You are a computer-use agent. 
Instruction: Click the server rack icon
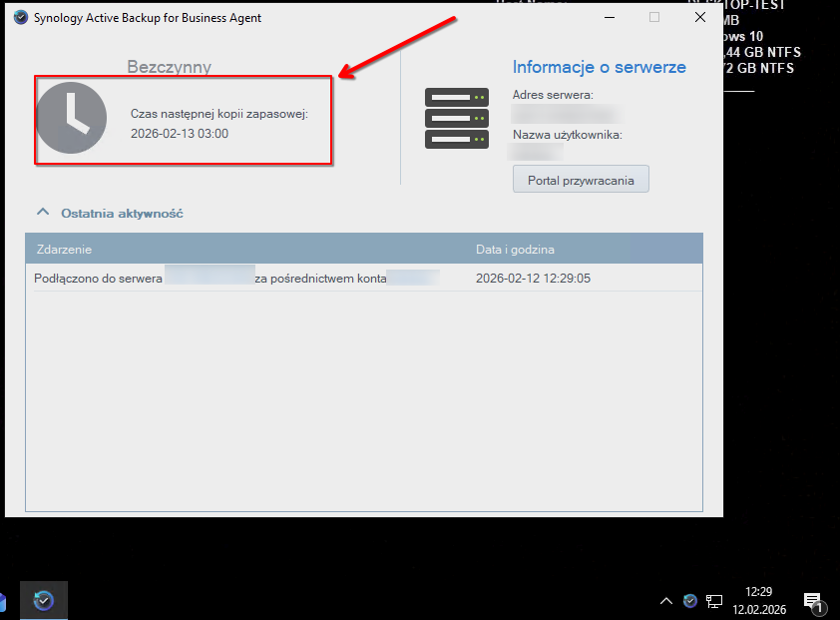pyautogui.click(x=457, y=118)
